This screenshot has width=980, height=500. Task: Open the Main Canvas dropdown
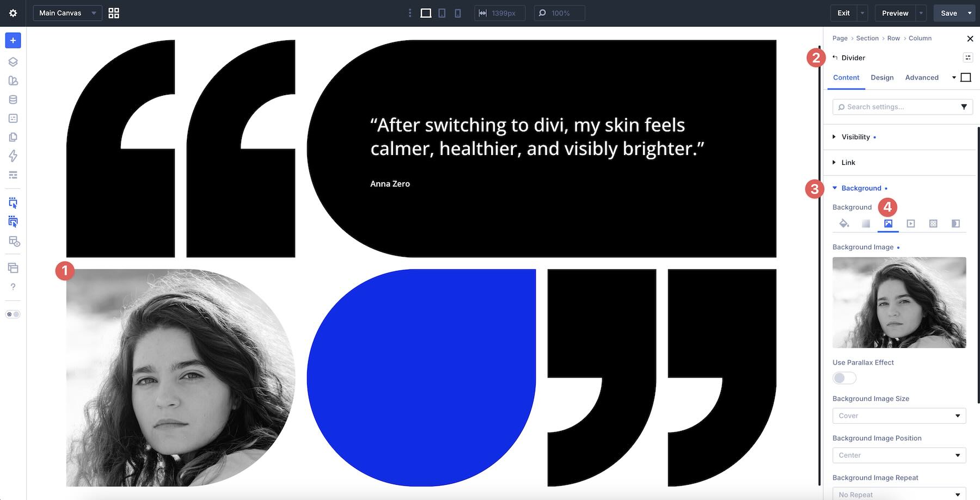pos(68,13)
